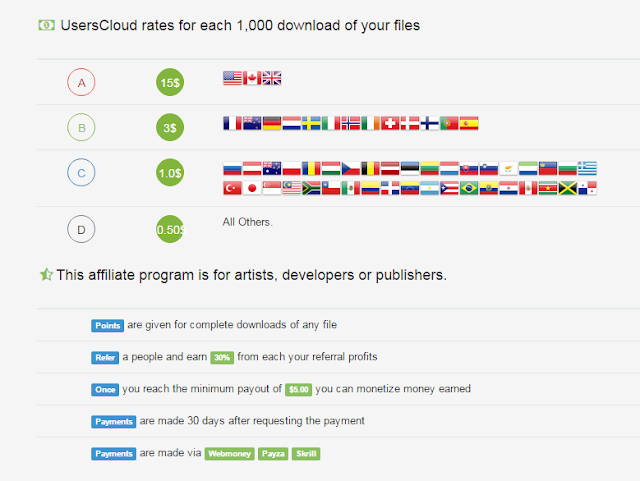
Task: Click the Greece flag
Action: pos(587,168)
